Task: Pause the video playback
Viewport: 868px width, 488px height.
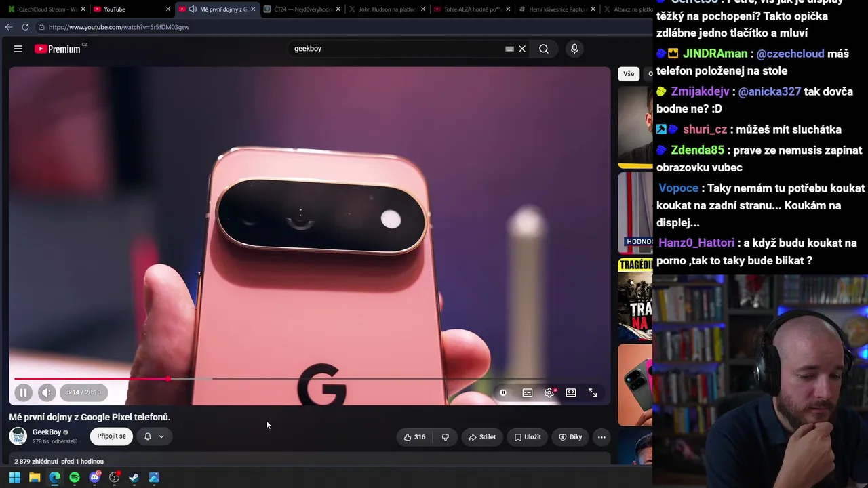Action: coord(23,392)
